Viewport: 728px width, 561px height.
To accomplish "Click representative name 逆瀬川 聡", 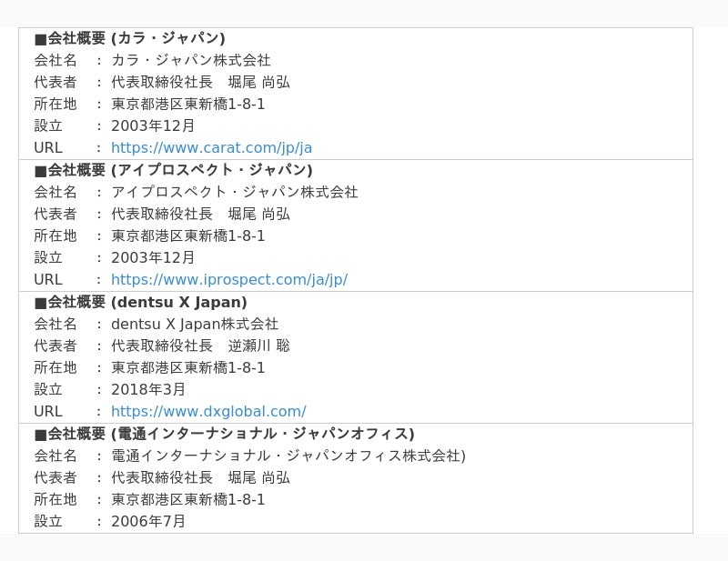I will tap(258, 346).
